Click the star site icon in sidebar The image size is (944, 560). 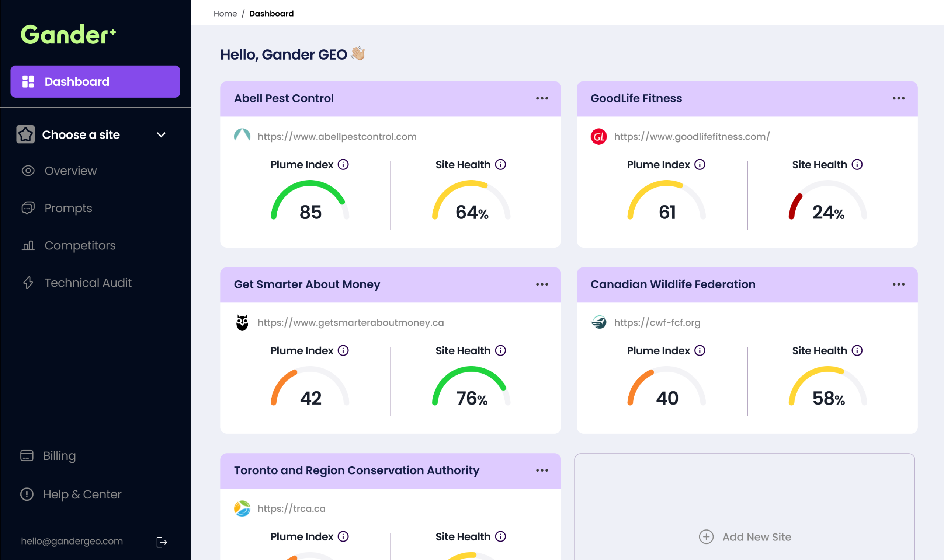pyautogui.click(x=26, y=134)
